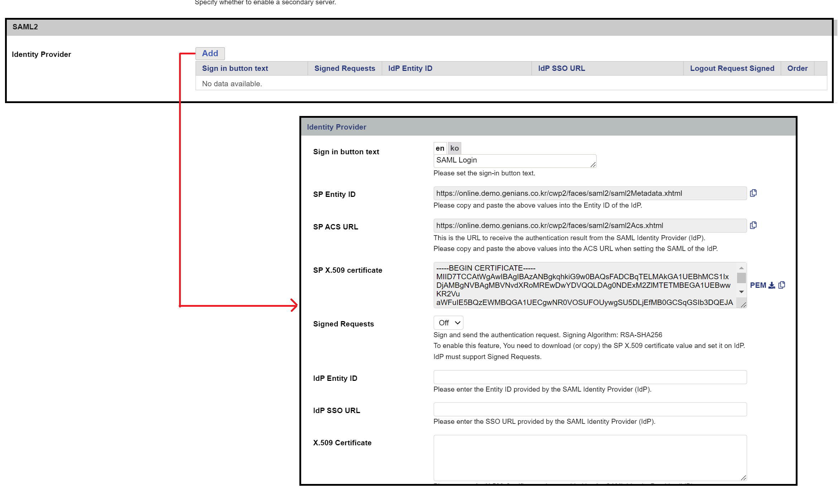Sort by Logout Request Signed column
838x504 pixels.
(x=732, y=68)
